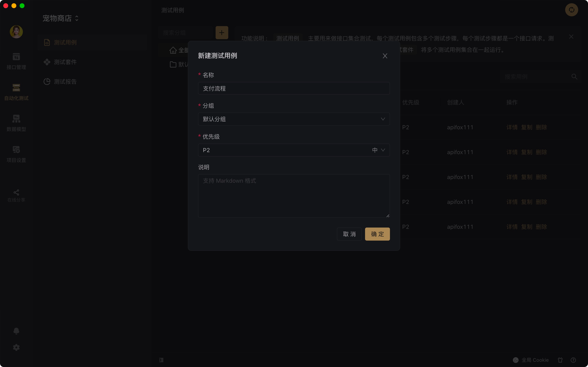Open the 接口管理 sidebar icon
The height and width of the screenshot is (367, 588).
[x=16, y=61]
